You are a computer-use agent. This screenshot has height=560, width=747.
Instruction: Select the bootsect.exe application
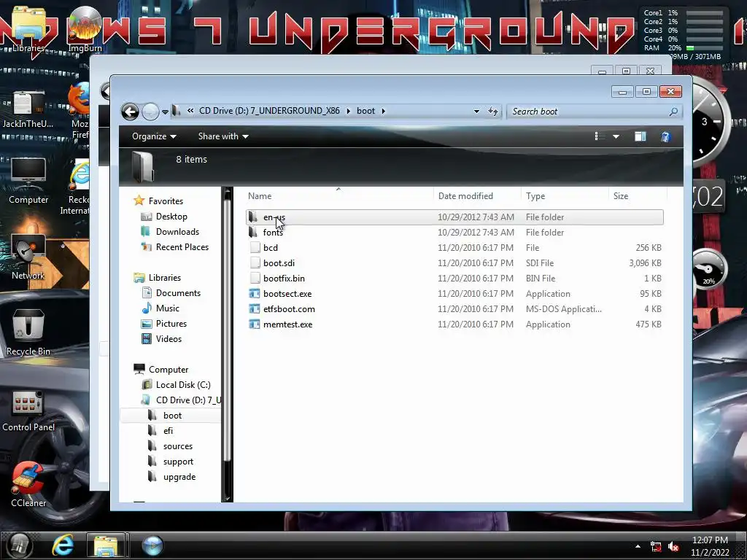pyautogui.click(x=287, y=294)
